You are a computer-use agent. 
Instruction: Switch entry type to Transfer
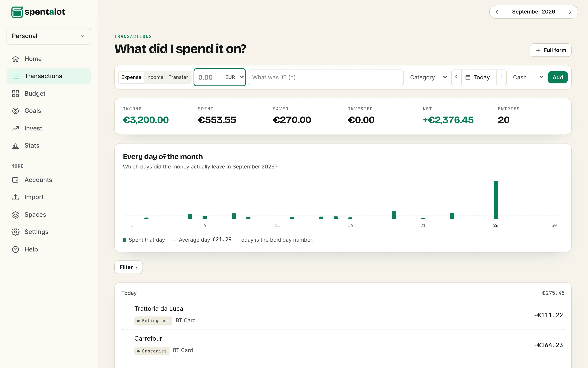point(178,77)
